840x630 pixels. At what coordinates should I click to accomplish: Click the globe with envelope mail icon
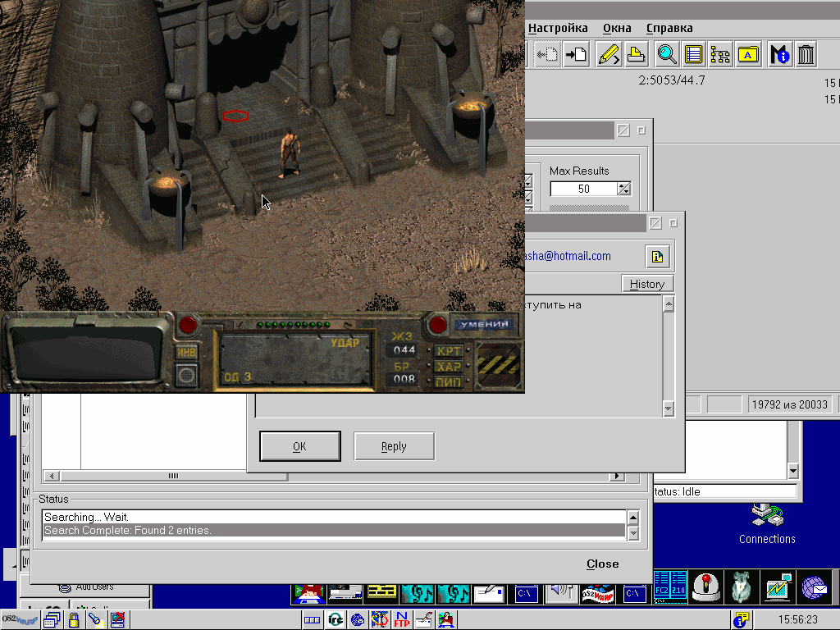(815, 587)
